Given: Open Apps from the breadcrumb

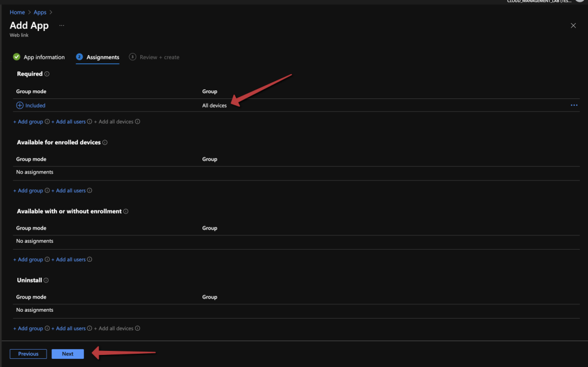Looking at the screenshot, I should 40,12.
